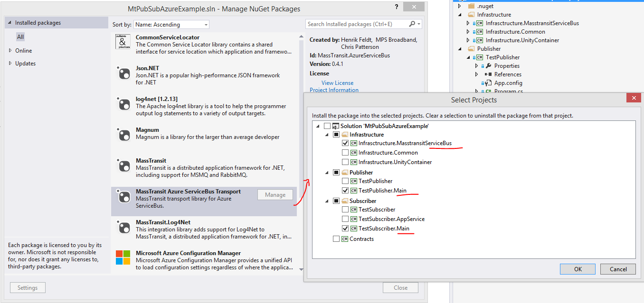Screen dimensions: 644x303
Task: Click the Subscriber folder icon in Select Projects
Action: pyautogui.click(x=345, y=201)
